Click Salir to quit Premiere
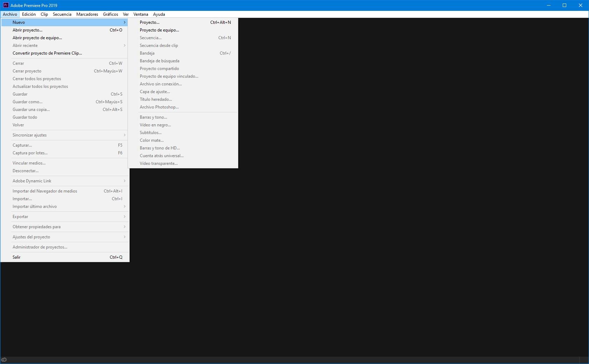589x364 pixels. coord(65,257)
